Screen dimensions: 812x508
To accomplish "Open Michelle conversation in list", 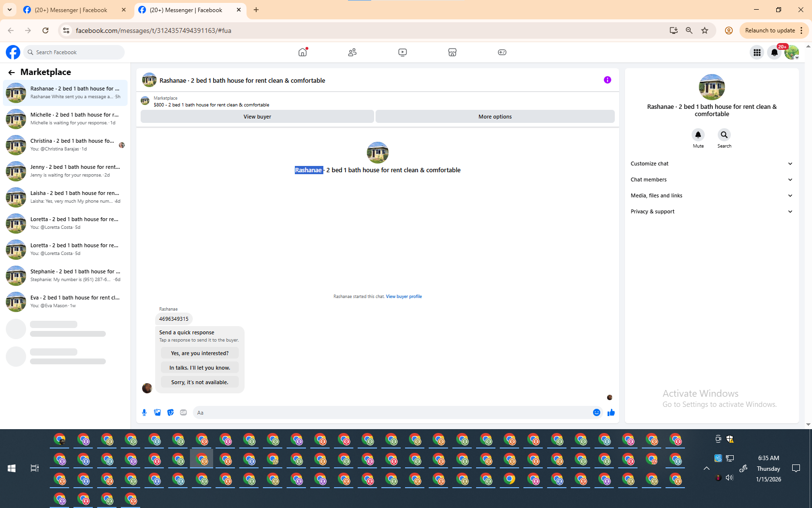I will point(65,119).
